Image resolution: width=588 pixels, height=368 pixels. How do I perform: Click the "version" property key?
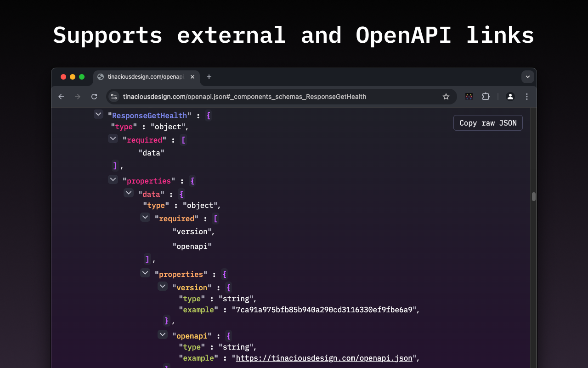point(192,287)
